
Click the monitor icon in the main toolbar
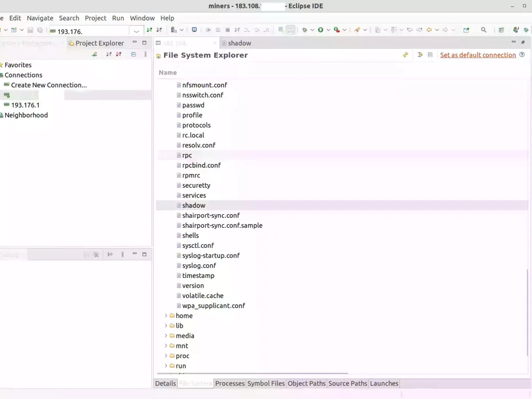click(194, 30)
